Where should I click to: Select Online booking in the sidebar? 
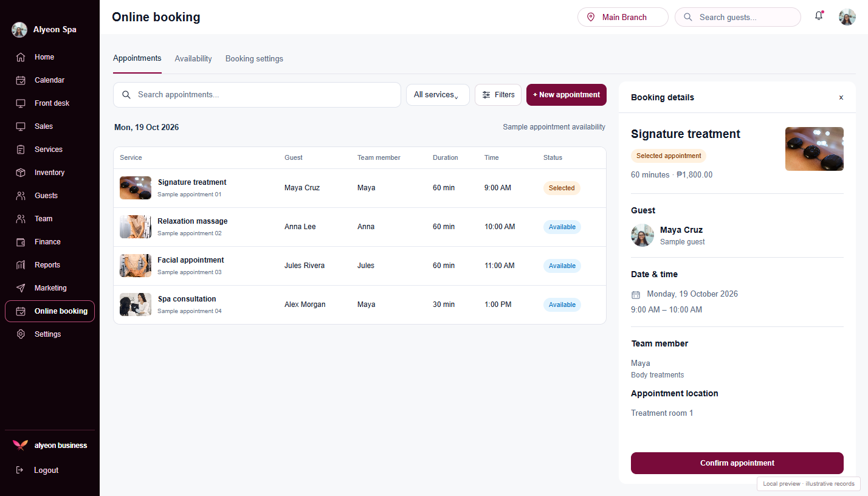[50, 311]
